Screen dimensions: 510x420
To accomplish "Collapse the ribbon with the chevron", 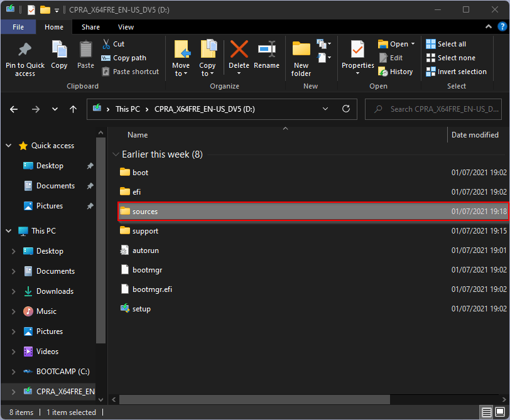I will (489, 26).
